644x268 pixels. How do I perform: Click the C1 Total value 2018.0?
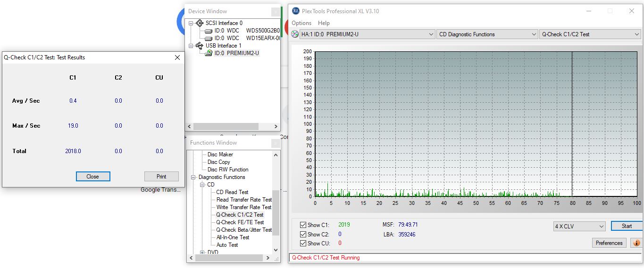point(73,151)
